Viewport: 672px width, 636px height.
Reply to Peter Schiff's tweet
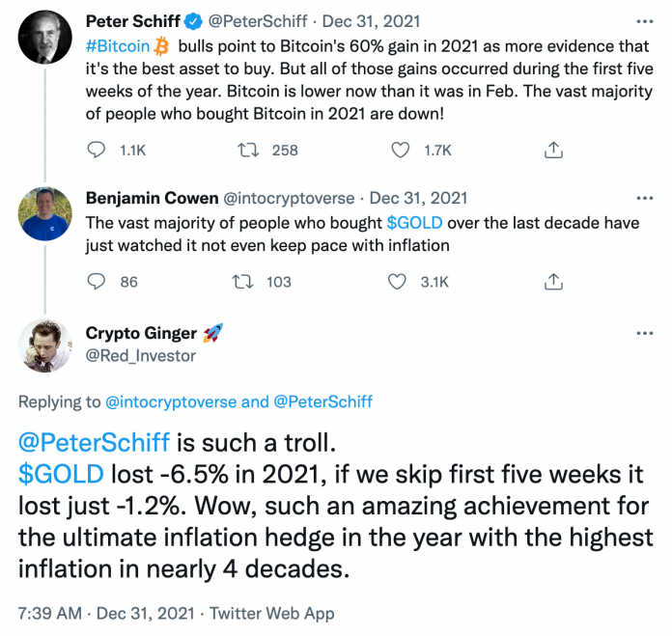(97, 150)
